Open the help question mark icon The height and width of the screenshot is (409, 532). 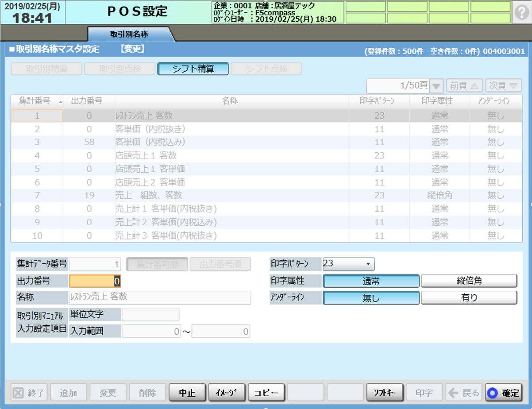click(x=522, y=13)
